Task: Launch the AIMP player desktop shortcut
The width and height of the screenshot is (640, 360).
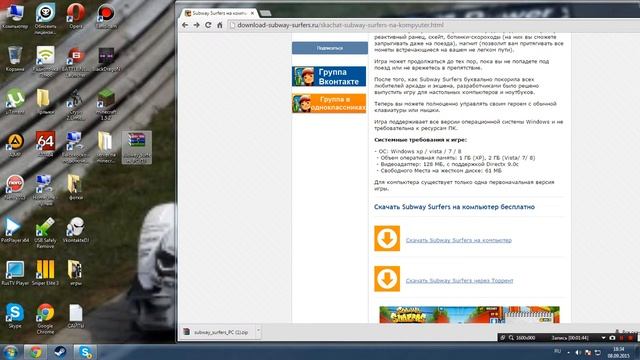Action: (x=15, y=144)
